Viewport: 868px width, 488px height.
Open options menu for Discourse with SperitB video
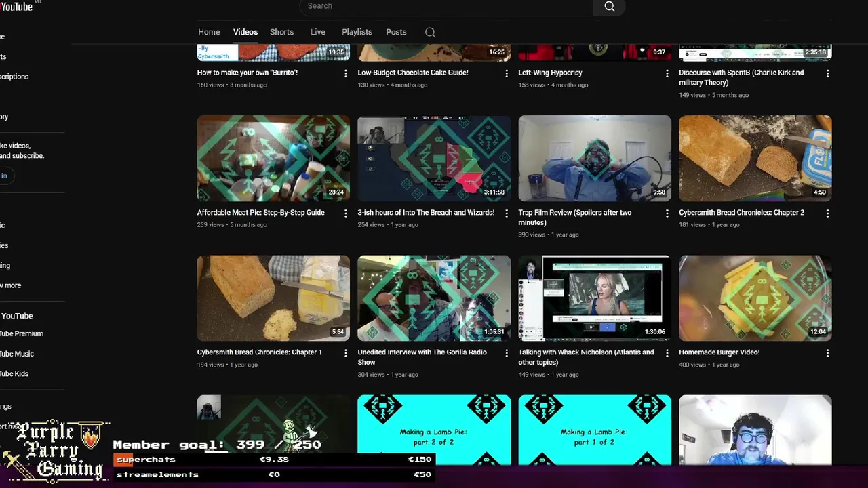827,73
